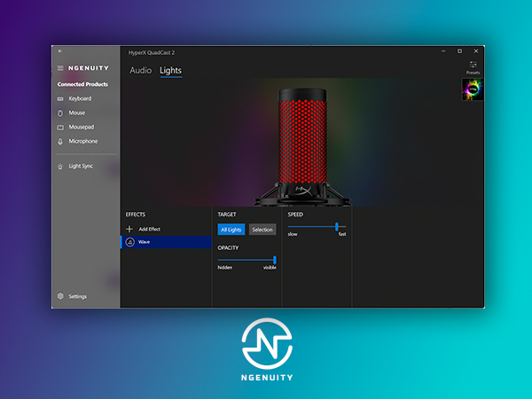Open the hamburger menu next to NGENUITY
This screenshot has width=532, height=399.
[60, 68]
